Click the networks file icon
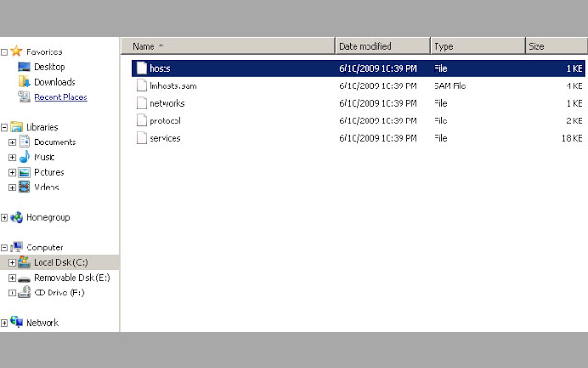 pos(141,103)
